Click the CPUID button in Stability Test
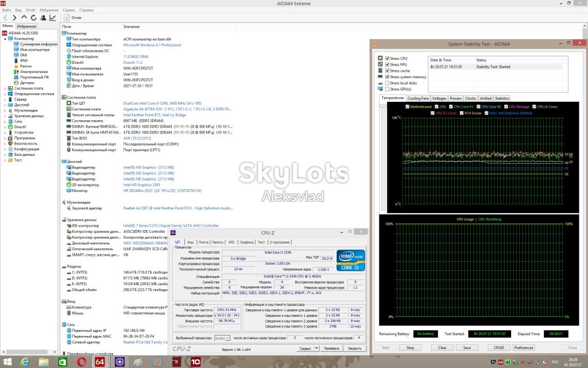This screenshot has width=588, height=368. point(499,348)
